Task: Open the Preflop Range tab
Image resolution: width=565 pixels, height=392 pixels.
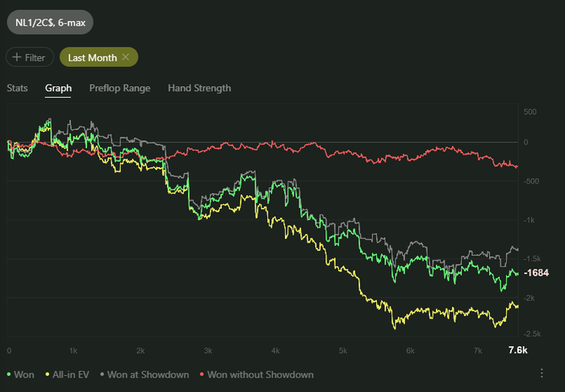Action: [x=119, y=88]
